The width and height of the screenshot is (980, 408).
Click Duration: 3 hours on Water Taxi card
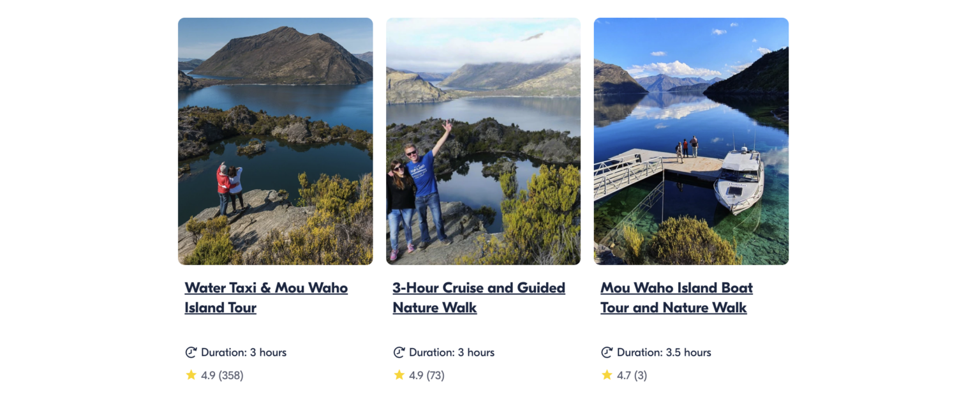click(243, 352)
